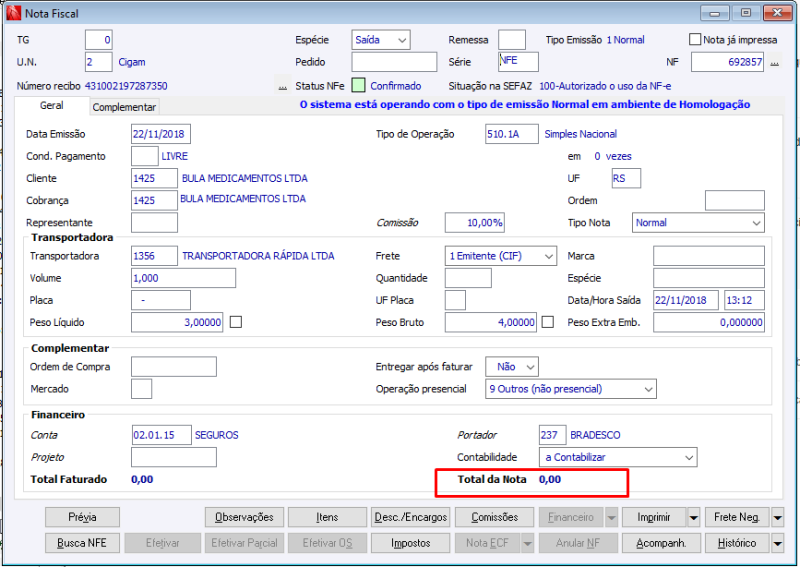Open the Contabilidade 'a Contabilizar' dropdown
Image resolution: width=800 pixels, height=567 pixels.
pos(618,457)
